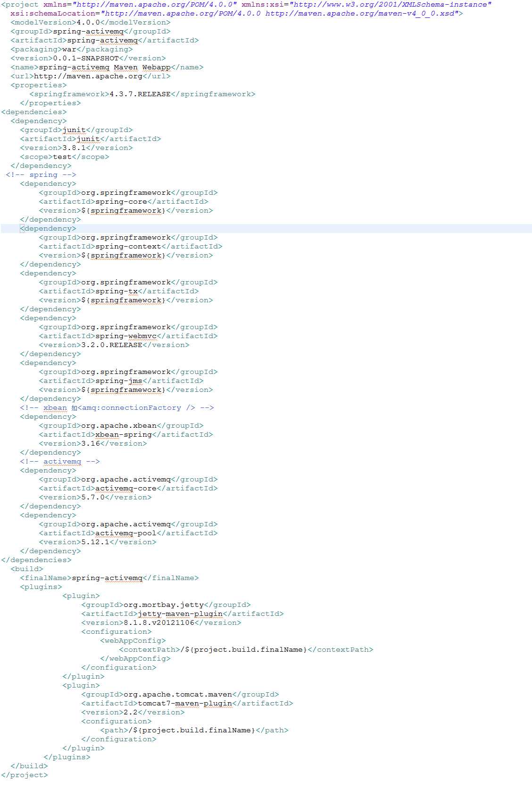Click activemq-pool version 5.12.1
The image size is (532, 788).
pos(95,542)
